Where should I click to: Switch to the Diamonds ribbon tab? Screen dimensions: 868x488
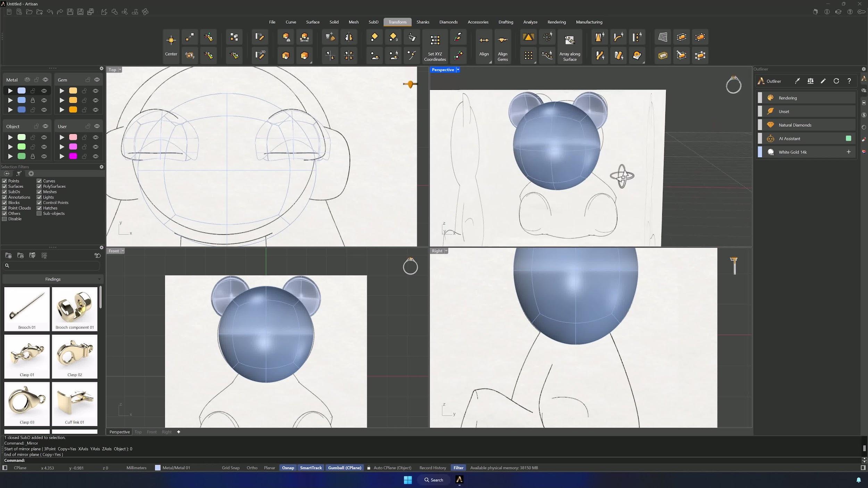(448, 22)
